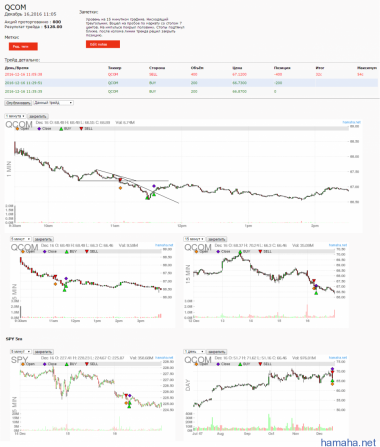Expand the trade scope dropdown next to the publish button

[x=53, y=103]
